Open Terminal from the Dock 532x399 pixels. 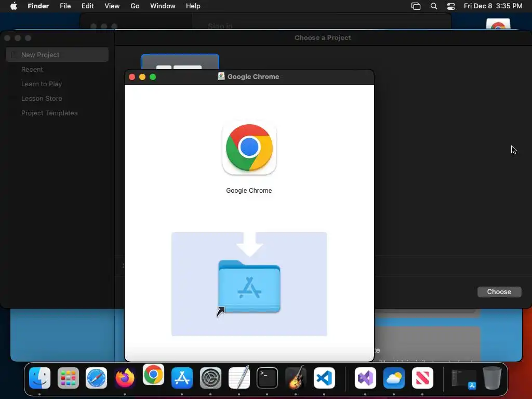(x=267, y=378)
